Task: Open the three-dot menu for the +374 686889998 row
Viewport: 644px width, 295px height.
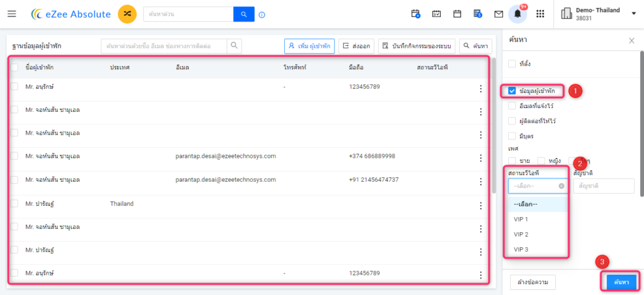Action: click(x=480, y=159)
